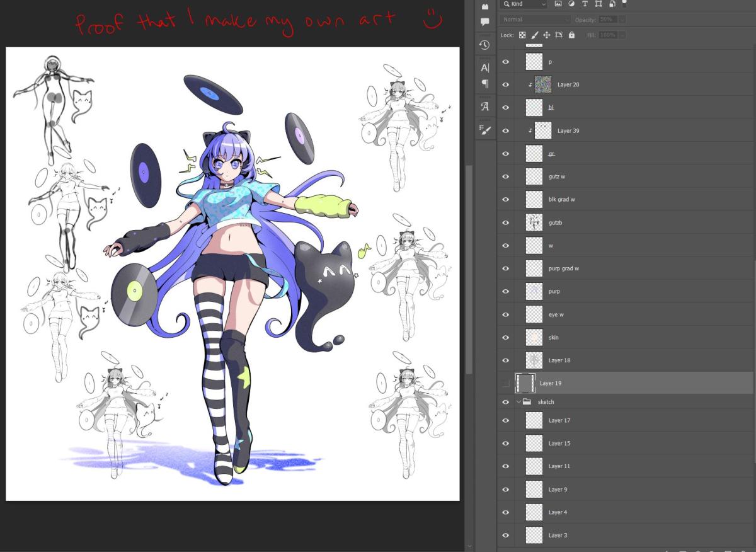
Task: Open the Glyphs panel icon
Action: pos(484,106)
